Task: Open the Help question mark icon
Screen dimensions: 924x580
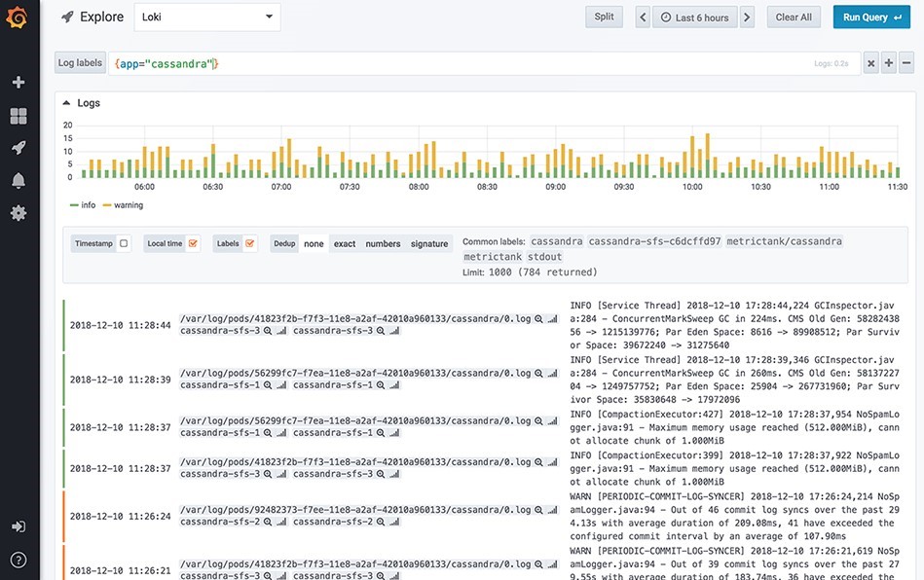Action: (x=18, y=560)
